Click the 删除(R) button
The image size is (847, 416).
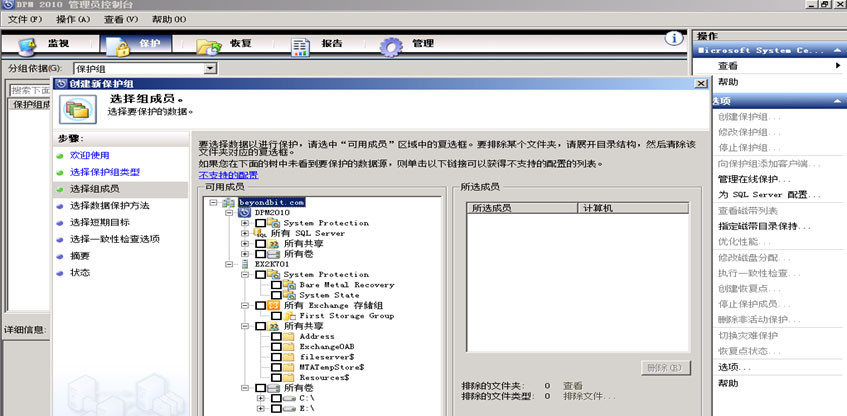666,368
